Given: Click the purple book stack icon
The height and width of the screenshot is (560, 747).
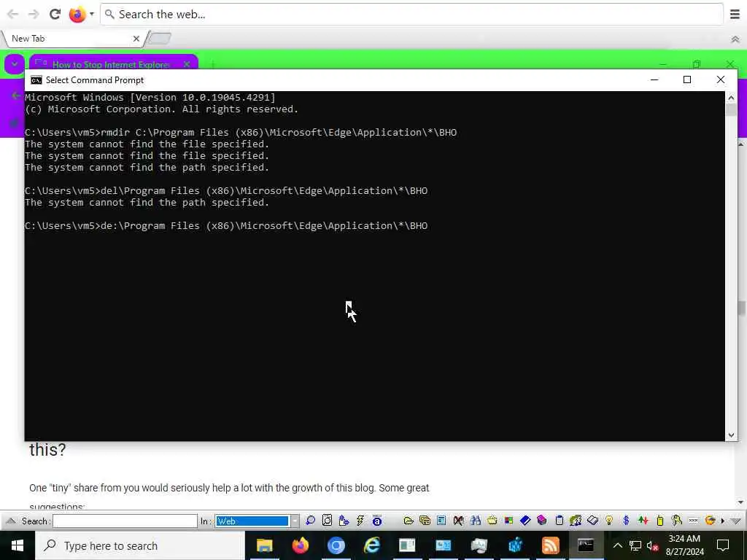Looking at the screenshot, I should (x=542, y=521).
